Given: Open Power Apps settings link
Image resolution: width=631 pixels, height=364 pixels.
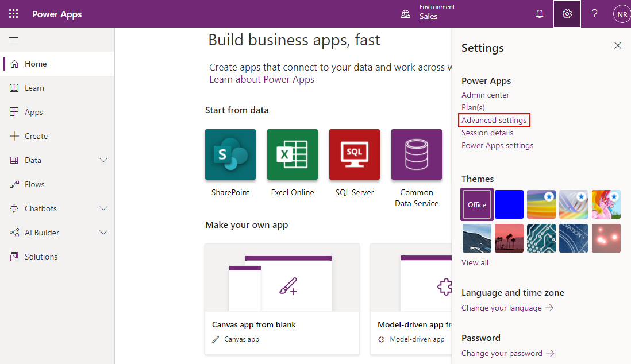Looking at the screenshot, I should click(498, 146).
